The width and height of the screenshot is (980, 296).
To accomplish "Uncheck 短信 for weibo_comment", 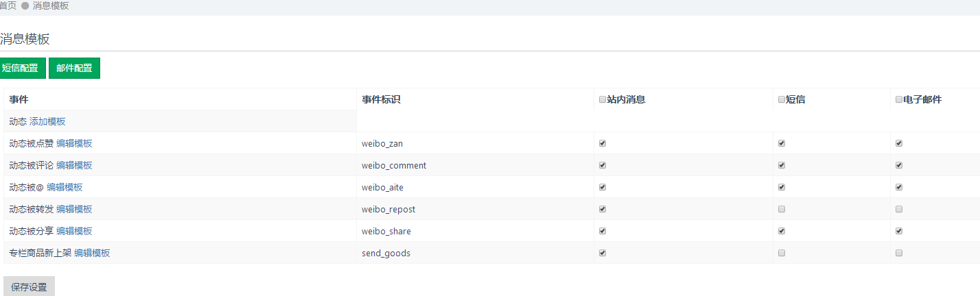I will (x=782, y=165).
